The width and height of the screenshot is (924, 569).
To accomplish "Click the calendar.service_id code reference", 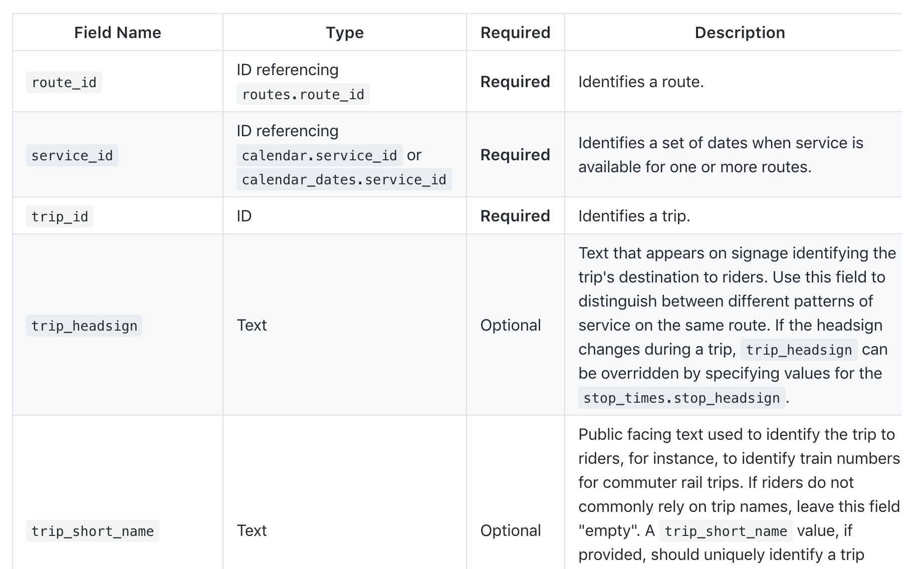I will [319, 155].
